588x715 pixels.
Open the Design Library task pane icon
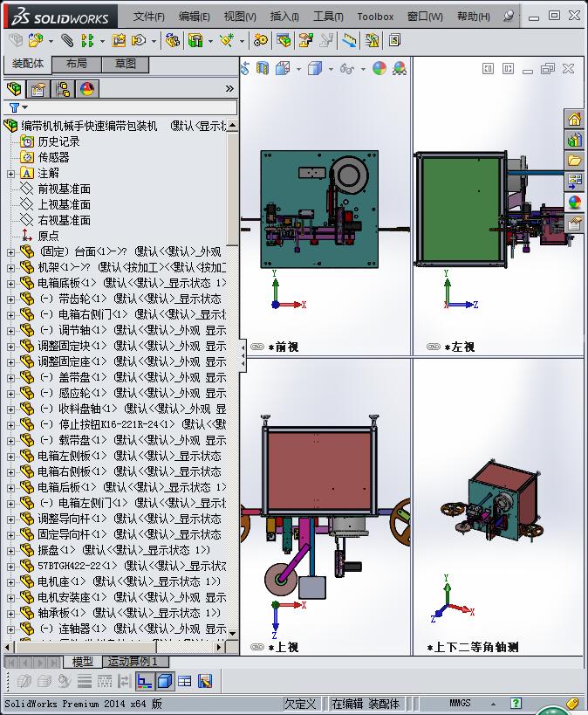574,140
